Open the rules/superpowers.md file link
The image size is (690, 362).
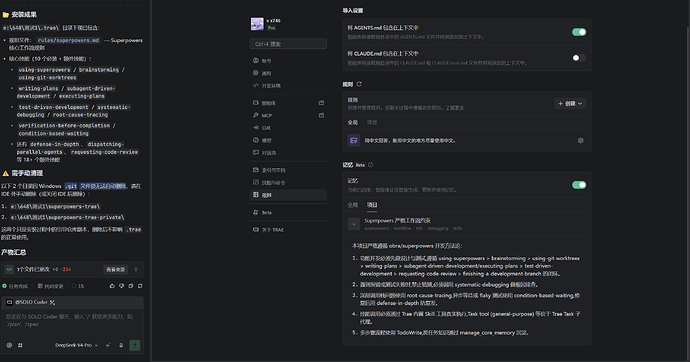point(68,40)
